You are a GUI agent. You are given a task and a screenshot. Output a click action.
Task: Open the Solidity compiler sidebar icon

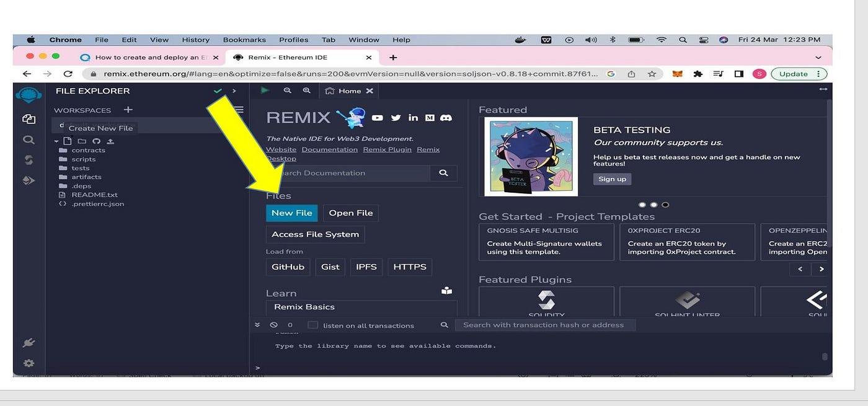(x=29, y=160)
